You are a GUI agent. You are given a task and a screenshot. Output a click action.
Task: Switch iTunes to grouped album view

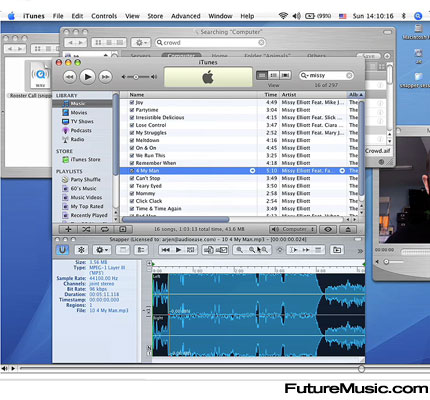[274, 75]
